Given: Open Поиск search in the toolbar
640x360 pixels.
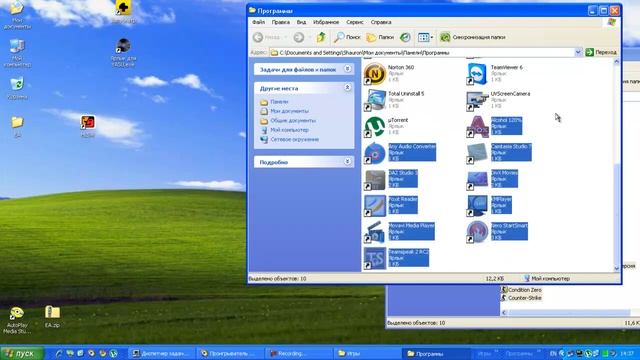Looking at the screenshot, I should point(347,37).
